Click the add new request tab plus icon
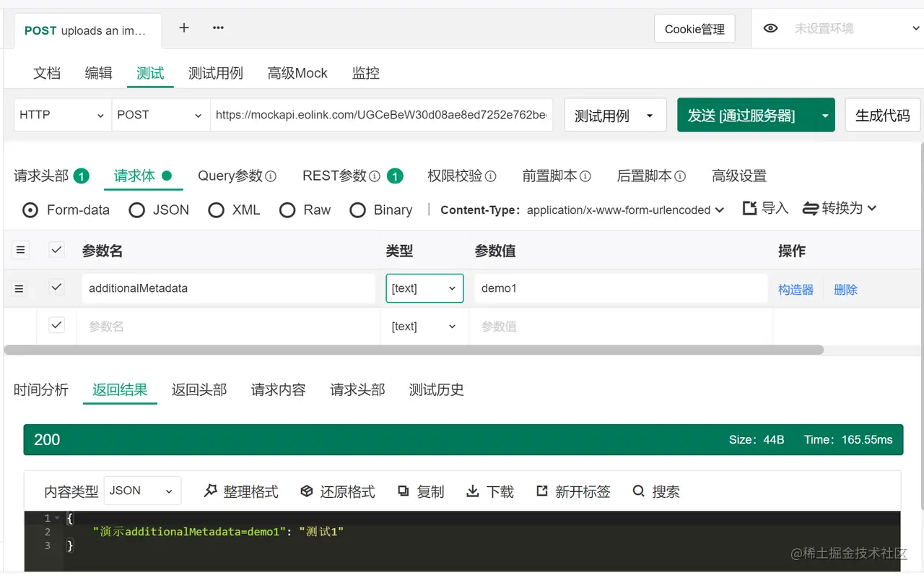Screen dimensions: 924x578 click(183, 27)
